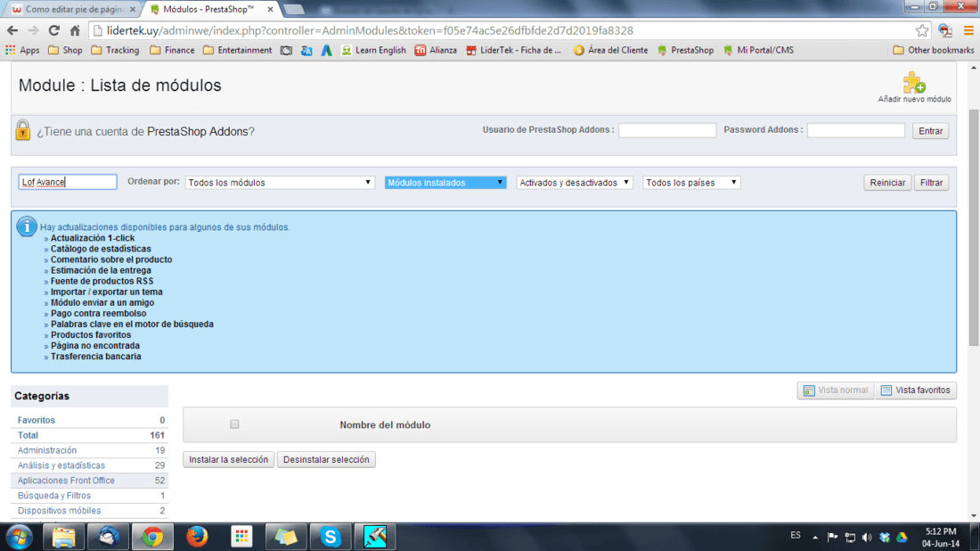Open the Apps bookmarks shortcut

[22, 50]
